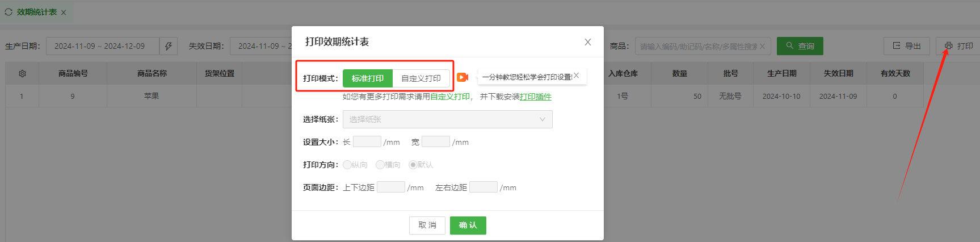Click the 批号 column header
The height and width of the screenshot is (242, 980).
(x=731, y=73)
